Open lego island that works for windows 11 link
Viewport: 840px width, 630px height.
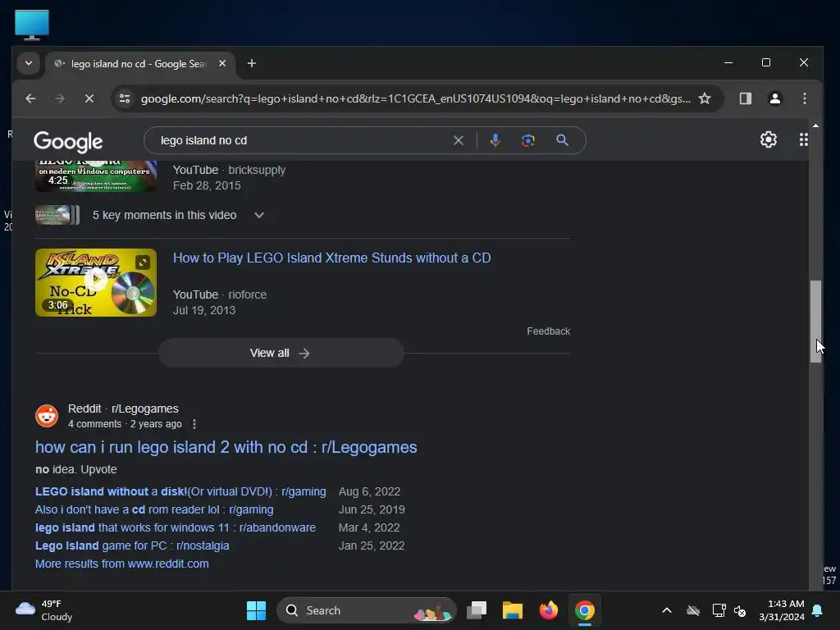176,527
